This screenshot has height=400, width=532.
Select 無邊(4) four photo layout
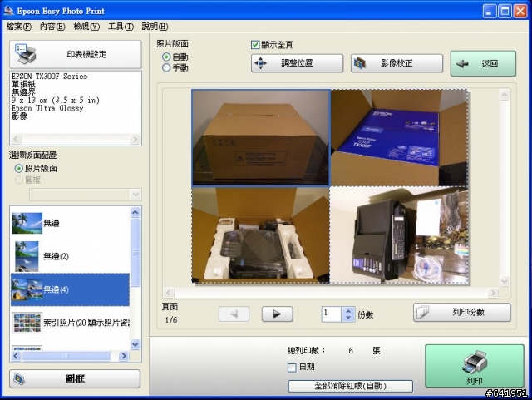click(x=70, y=289)
